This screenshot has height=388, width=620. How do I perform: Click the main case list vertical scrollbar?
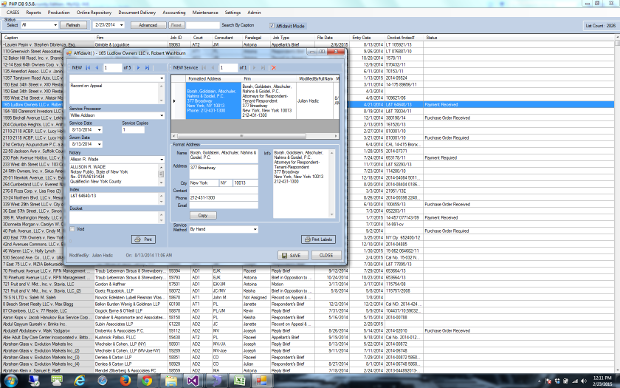(617, 204)
